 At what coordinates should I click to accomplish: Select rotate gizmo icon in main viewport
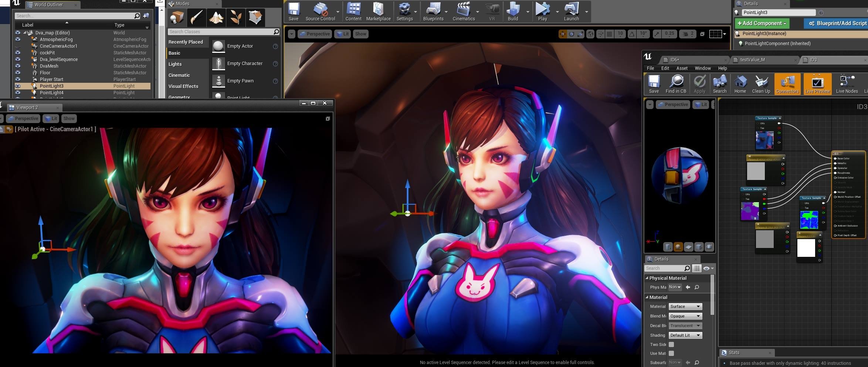click(572, 34)
